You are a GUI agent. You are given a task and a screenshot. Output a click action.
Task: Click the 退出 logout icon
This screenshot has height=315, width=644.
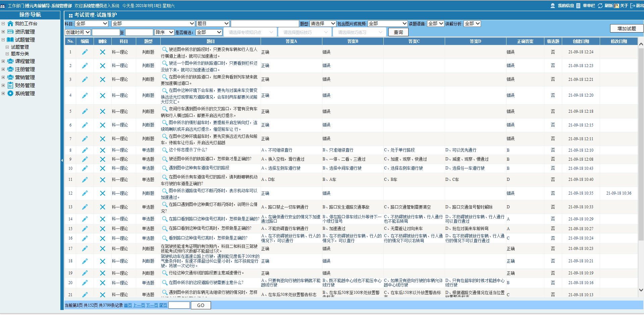coord(633,6)
